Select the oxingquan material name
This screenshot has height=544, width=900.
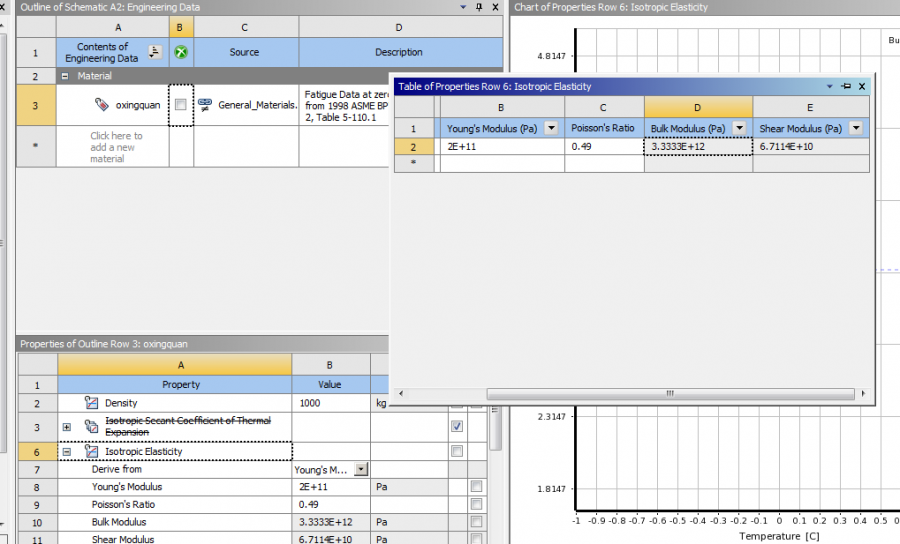click(x=138, y=105)
